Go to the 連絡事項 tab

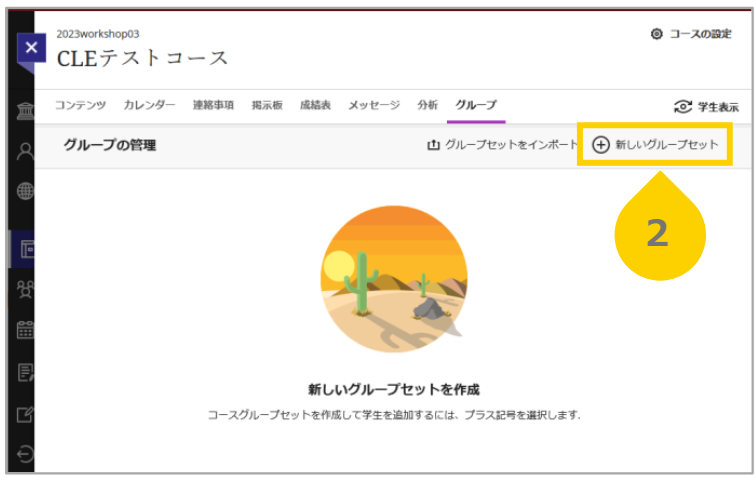click(213, 105)
